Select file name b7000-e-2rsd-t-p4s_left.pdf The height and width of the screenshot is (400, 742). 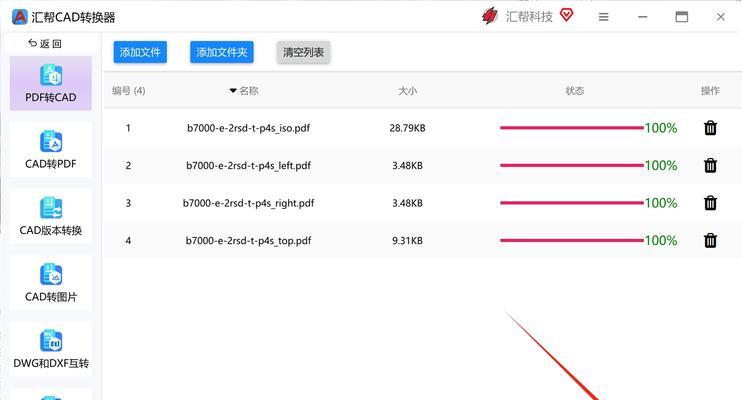[248, 165]
